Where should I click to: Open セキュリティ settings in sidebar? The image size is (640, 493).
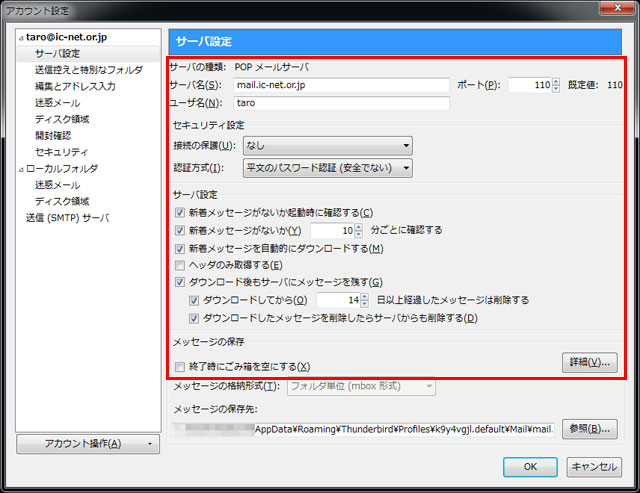pos(61,152)
